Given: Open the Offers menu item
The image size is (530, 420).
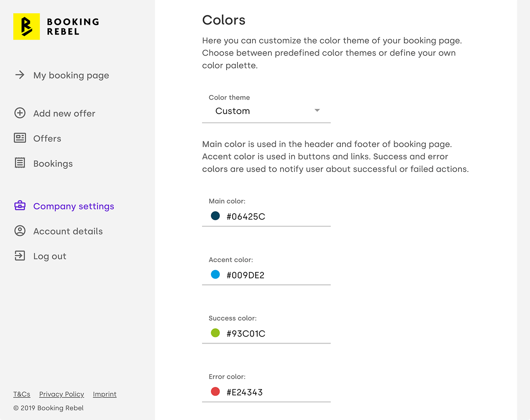Looking at the screenshot, I should 47,139.
